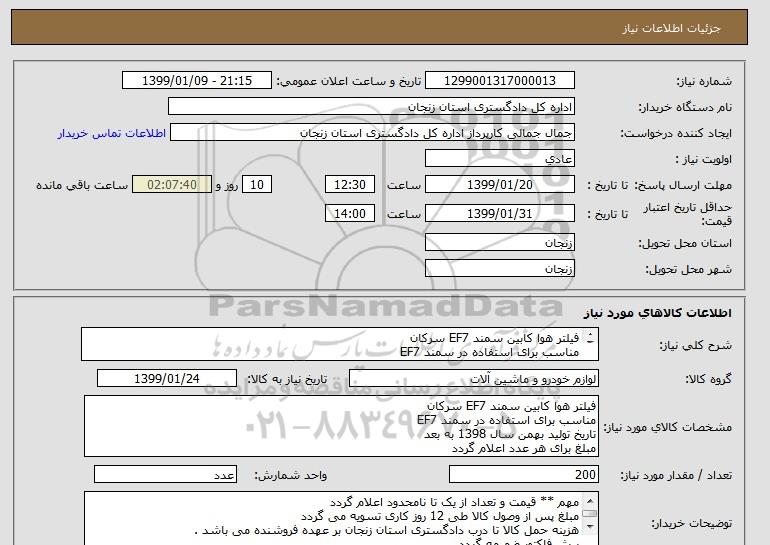Screen dimensions: 770x545
Task: Click quantity field 200
Action: click(524, 475)
